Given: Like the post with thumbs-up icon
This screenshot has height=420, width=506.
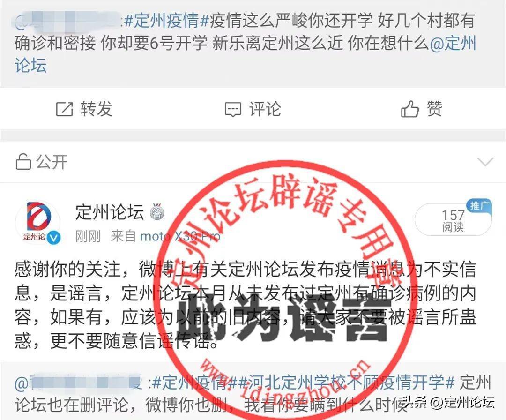Looking at the screenshot, I should coord(409,109).
